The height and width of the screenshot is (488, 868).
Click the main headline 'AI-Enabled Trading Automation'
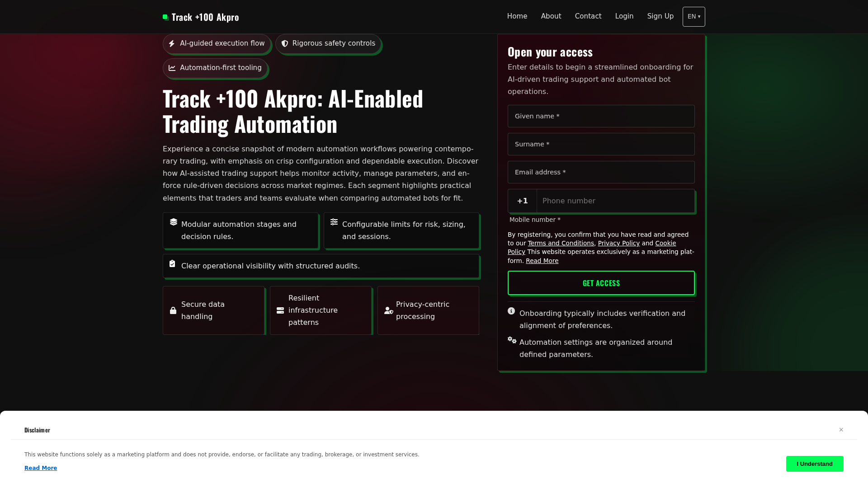tap(293, 111)
